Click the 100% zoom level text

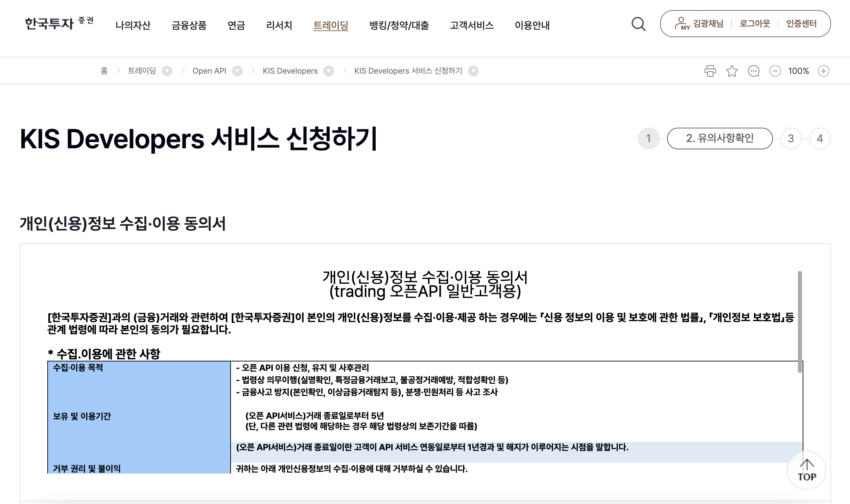(x=798, y=71)
